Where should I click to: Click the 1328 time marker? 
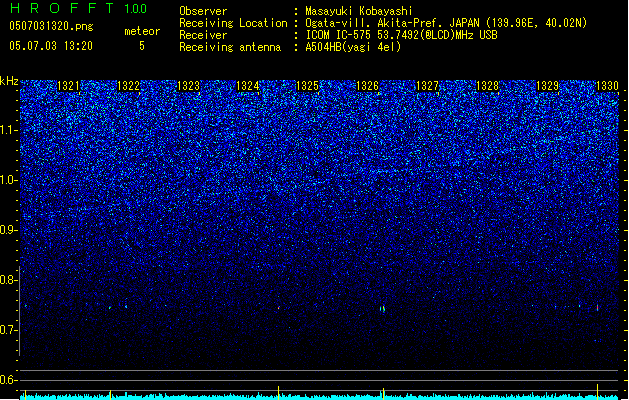click(487, 85)
